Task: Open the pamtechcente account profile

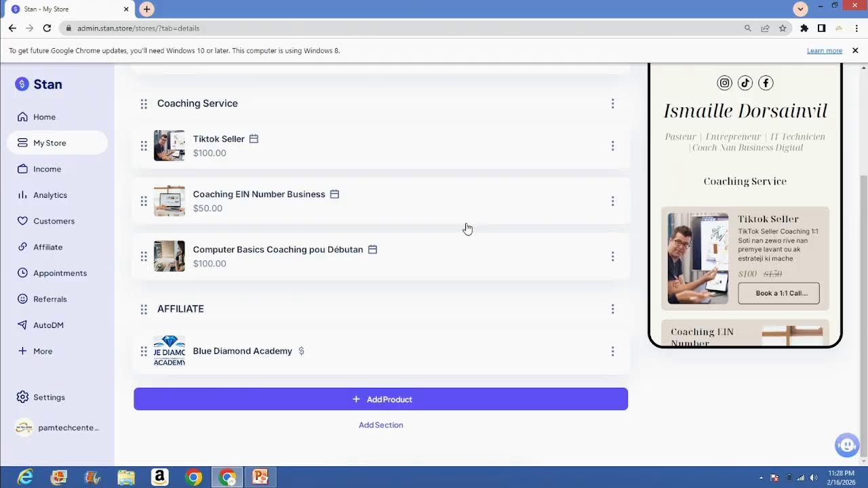Action: tap(57, 428)
